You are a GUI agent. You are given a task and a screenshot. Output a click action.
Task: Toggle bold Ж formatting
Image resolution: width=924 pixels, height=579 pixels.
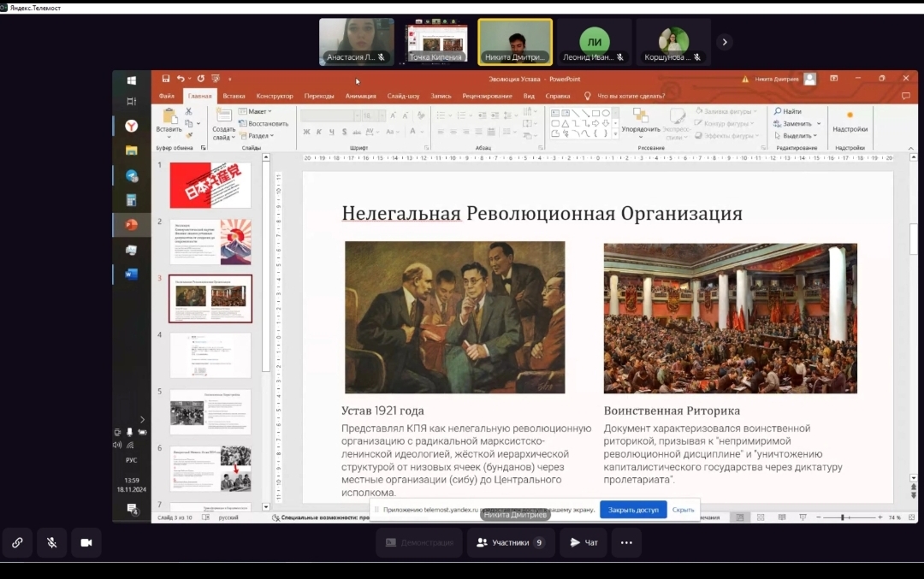pos(306,132)
